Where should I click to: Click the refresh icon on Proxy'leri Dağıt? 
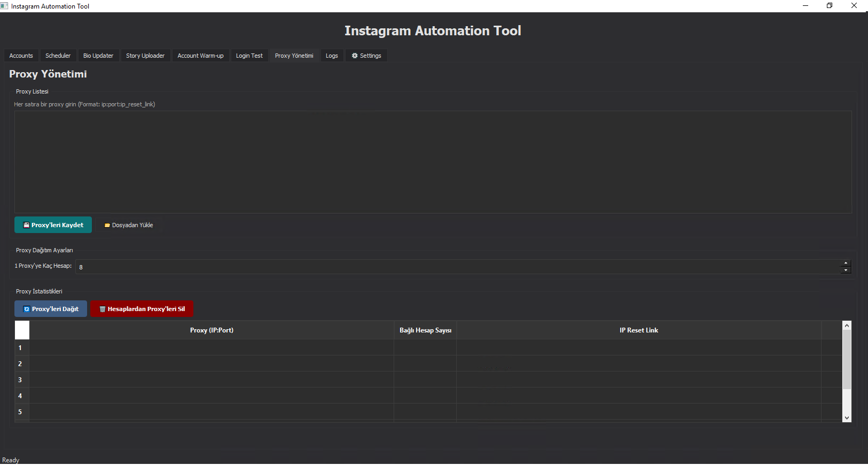tap(27, 309)
